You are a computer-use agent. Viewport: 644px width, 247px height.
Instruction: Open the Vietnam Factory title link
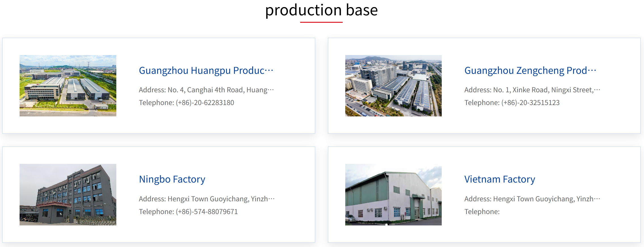pos(500,179)
